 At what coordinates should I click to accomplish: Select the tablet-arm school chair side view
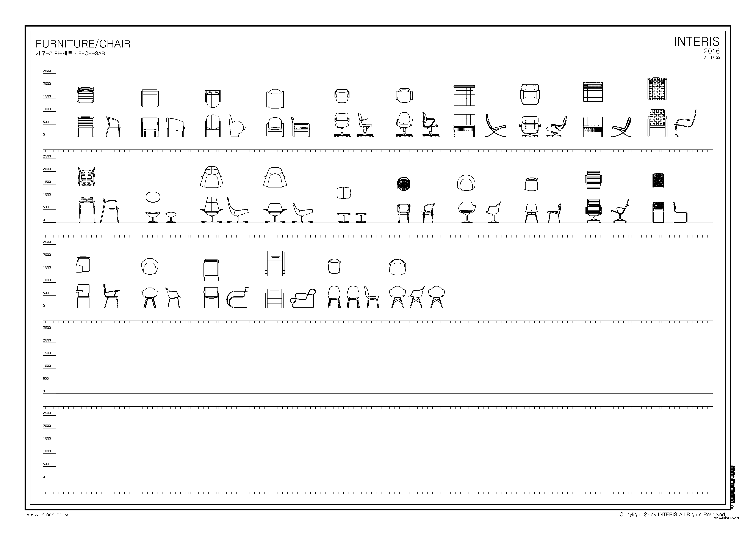pos(111,296)
